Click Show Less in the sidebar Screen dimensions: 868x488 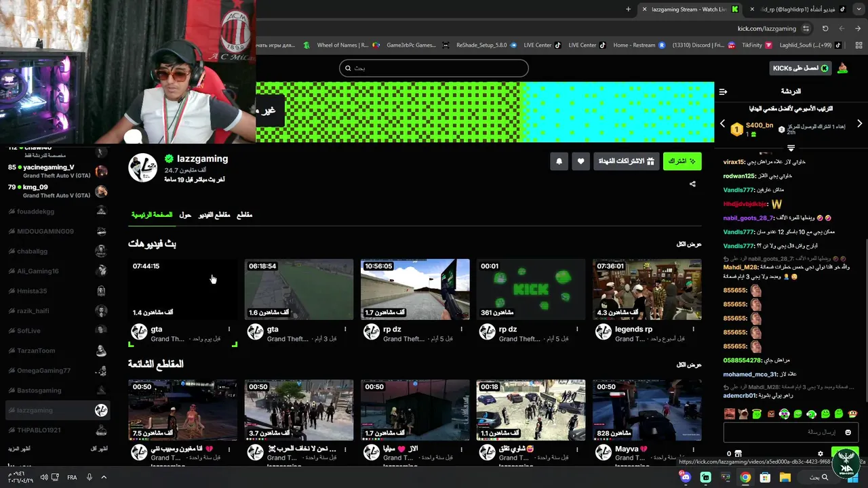pyautogui.click(x=99, y=449)
